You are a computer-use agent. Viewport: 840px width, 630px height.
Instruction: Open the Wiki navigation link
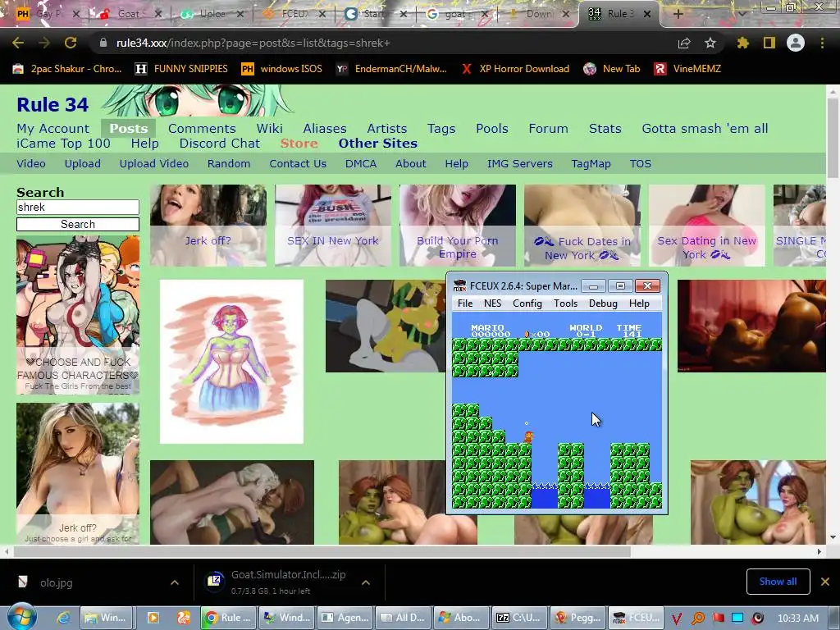click(x=269, y=129)
